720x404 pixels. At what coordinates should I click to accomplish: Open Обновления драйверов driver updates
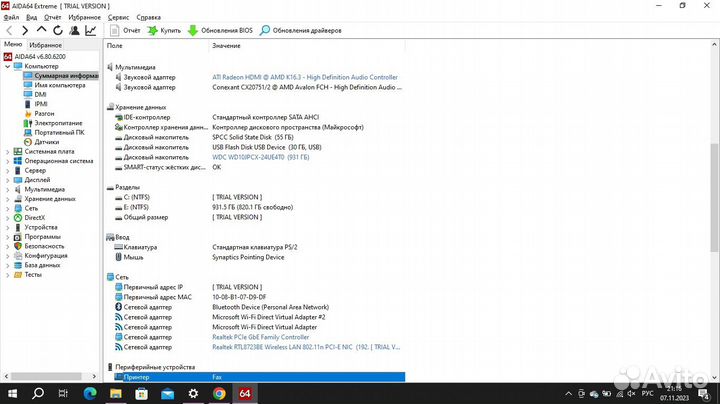pyautogui.click(x=300, y=31)
